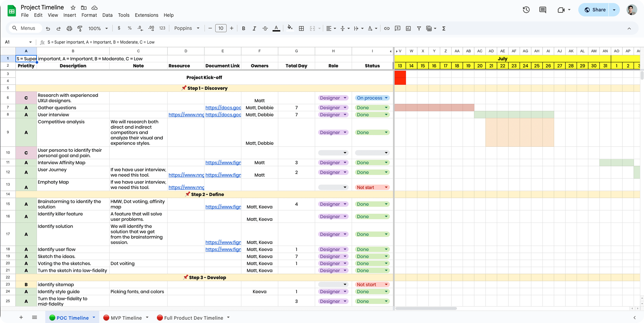Open Share options dropdown arrow

pyautogui.click(x=614, y=10)
